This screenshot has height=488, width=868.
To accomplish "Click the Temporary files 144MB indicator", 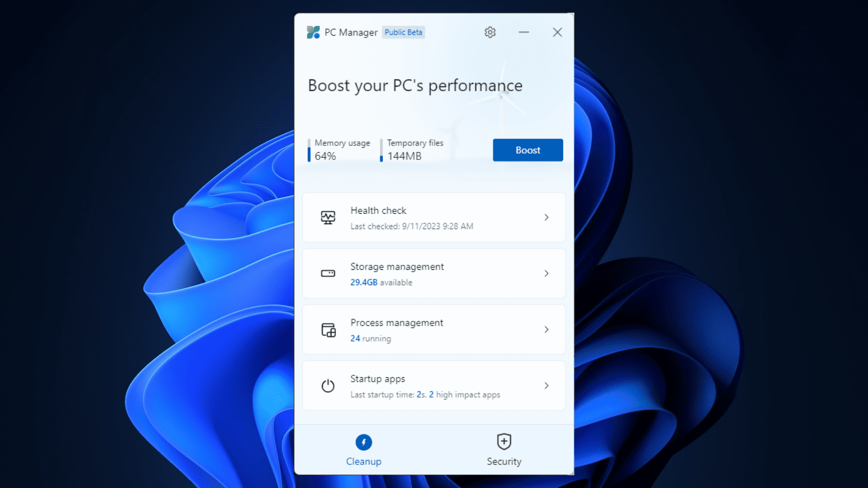I will point(405,156).
